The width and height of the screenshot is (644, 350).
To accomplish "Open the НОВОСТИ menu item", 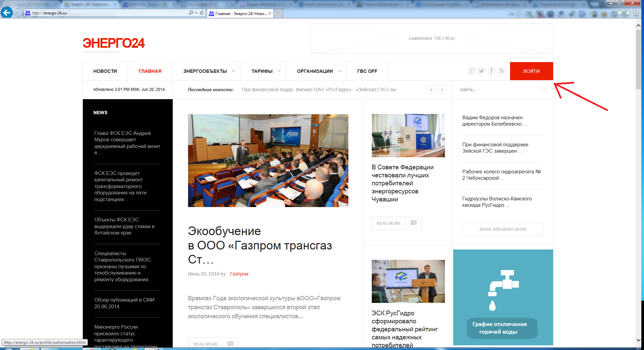I will (x=105, y=71).
